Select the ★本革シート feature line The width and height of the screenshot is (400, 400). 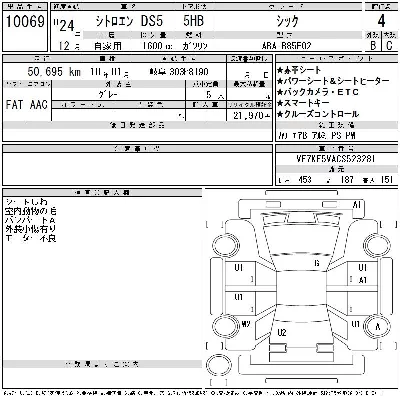[x=299, y=70]
